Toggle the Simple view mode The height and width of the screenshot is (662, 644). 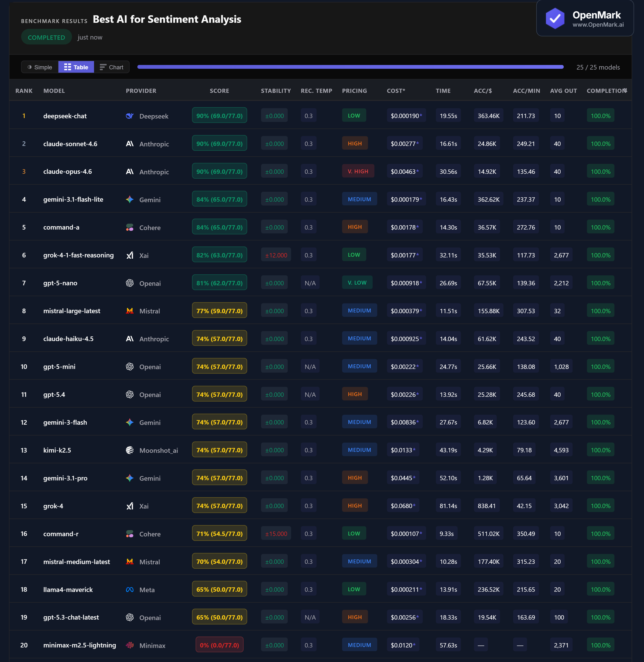[39, 67]
